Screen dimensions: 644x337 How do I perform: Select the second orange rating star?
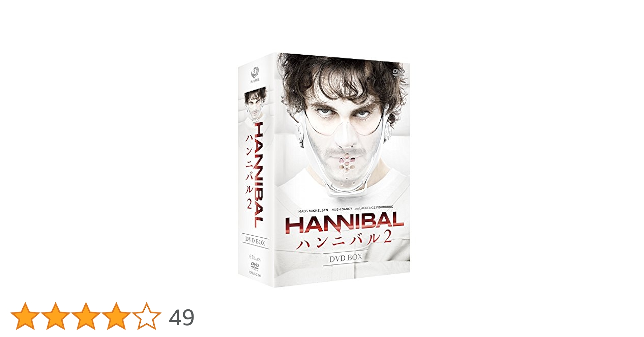pos(55,316)
